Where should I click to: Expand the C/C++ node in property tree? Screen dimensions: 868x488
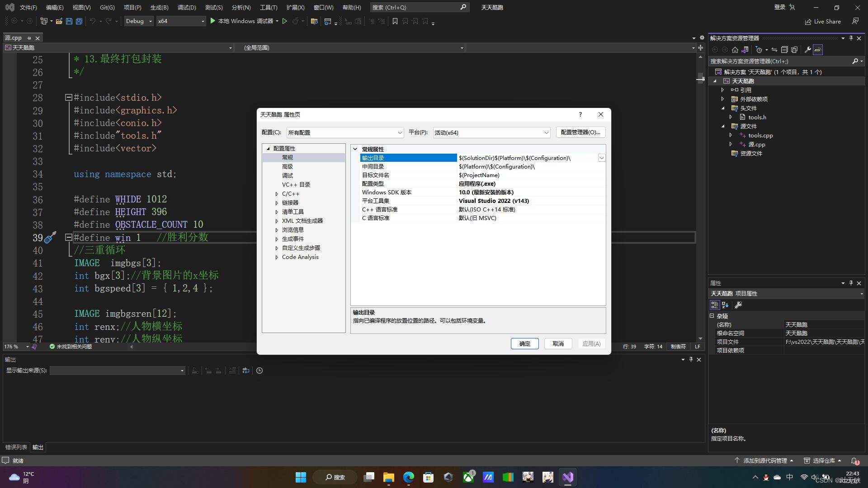click(x=277, y=194)
